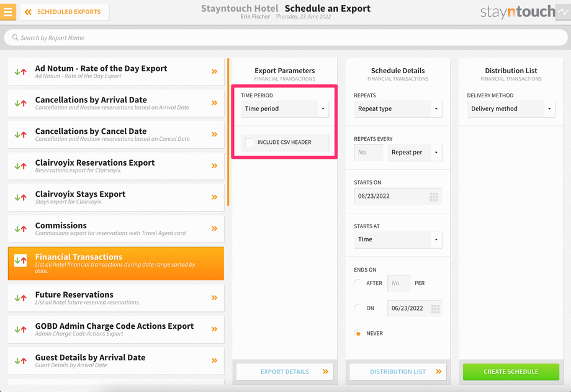Click the 'Stayntouch Hotel' title text

coord(240,8)
